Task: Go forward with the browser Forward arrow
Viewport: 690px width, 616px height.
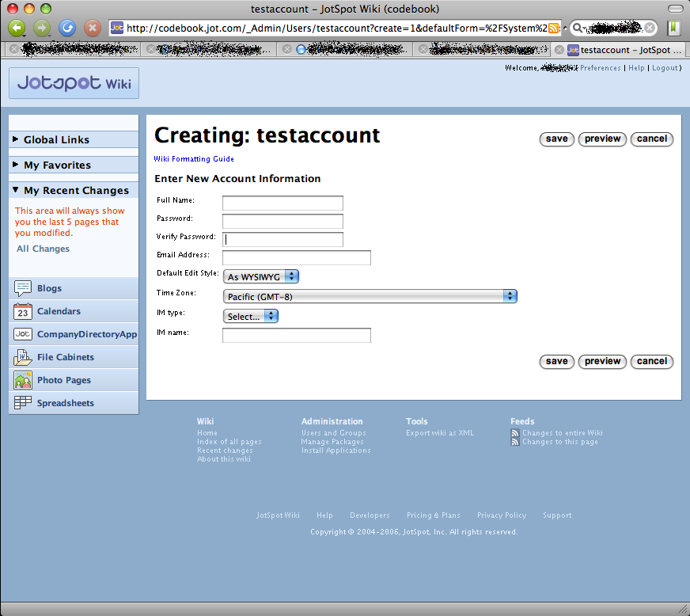Action: (x=42, y=29)
